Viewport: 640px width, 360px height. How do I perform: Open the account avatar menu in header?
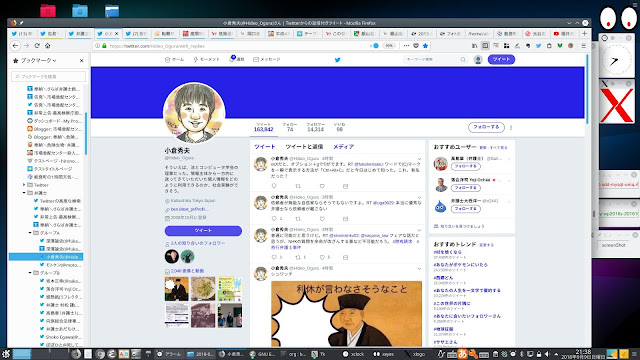tap(478, 60)
